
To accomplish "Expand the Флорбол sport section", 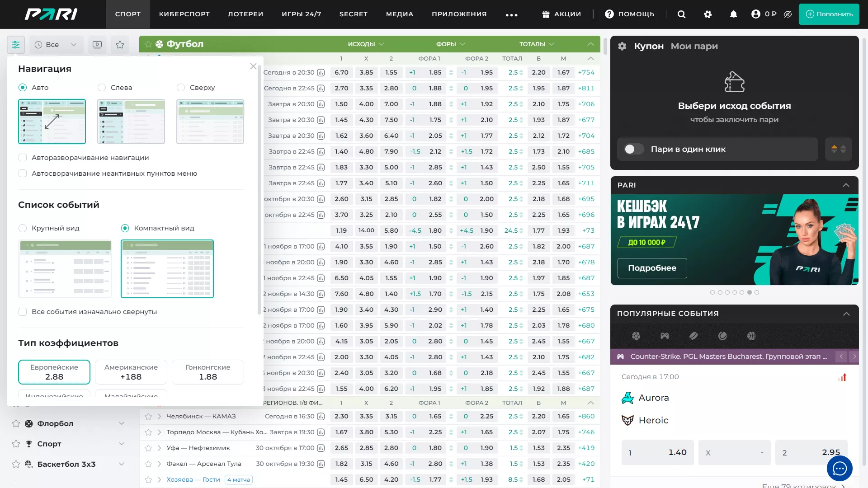I will click(x=121, y=423).
